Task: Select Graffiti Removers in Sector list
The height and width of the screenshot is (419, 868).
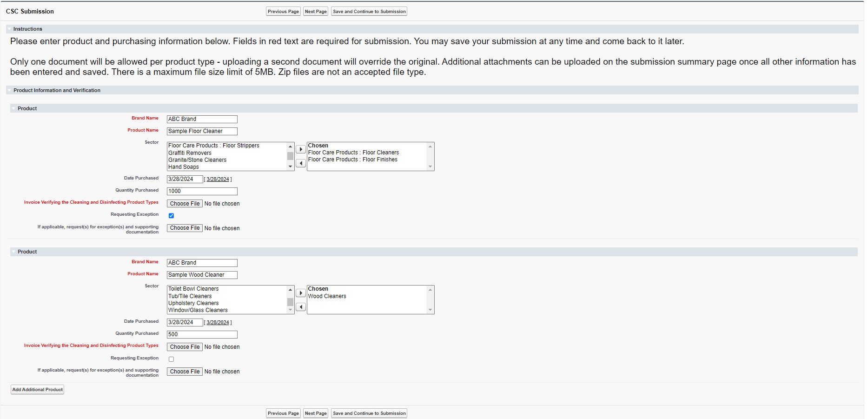Action: 190,153
